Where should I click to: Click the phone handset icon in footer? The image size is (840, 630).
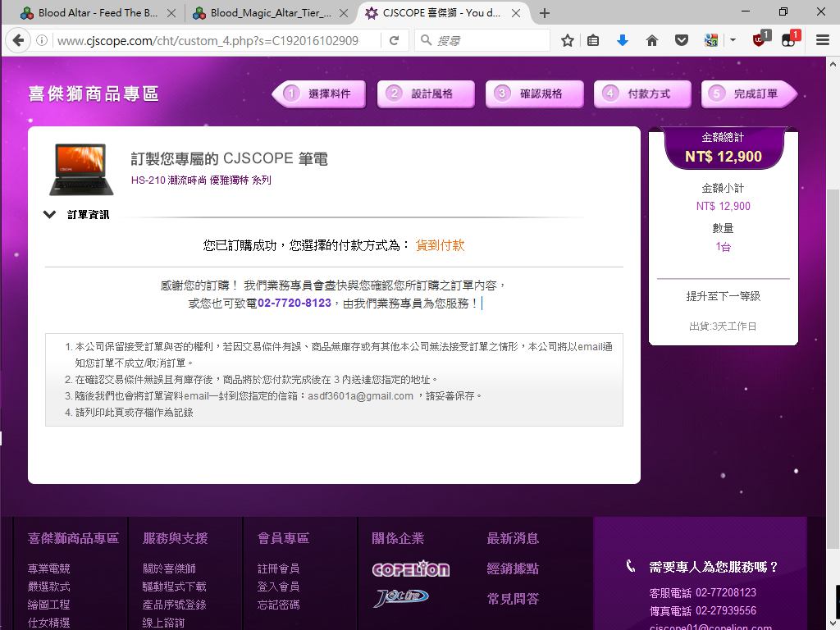coord(631,566)
